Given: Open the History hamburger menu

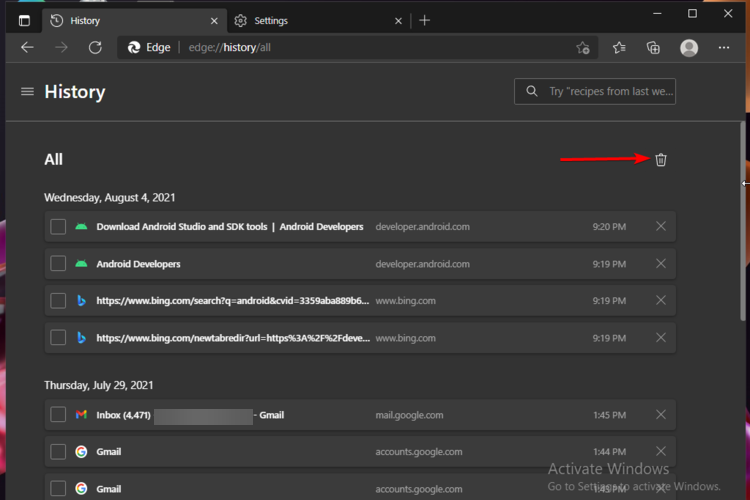Looking at the screenshot, I should (27, 92).
